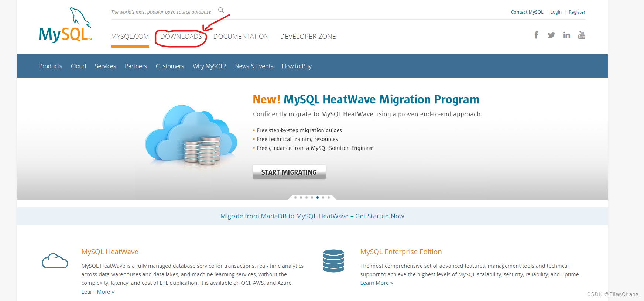
Task: Click the 'Free guidance from a MySQL Solution Engineer' bullet
Action: [x=315, y=148]
